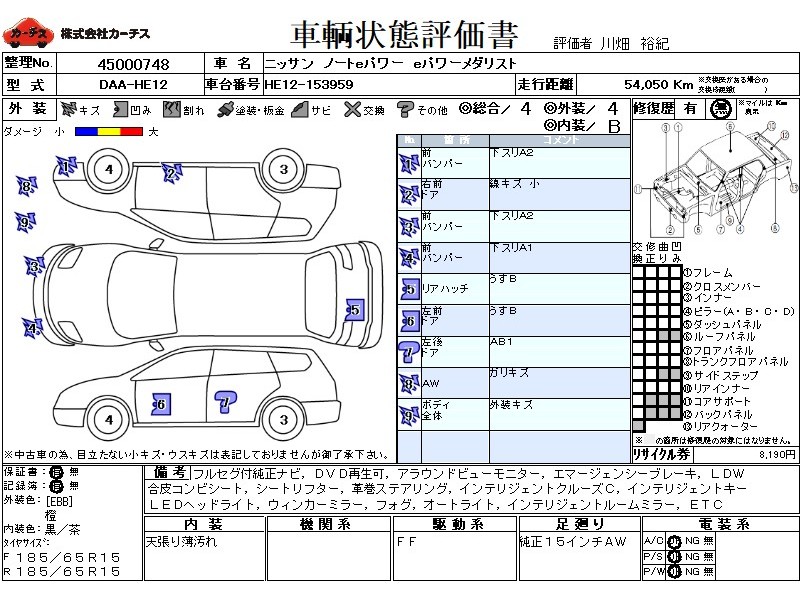The image size is (800, 600).
Task: Click dent marker 6 on the left front door
Action: [161, 404]
